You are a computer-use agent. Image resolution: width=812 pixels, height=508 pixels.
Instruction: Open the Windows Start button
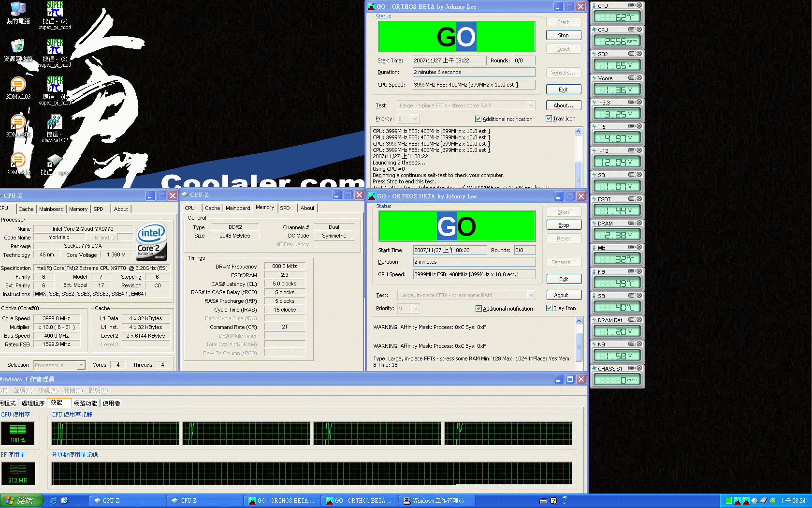(x=22, y=501)
